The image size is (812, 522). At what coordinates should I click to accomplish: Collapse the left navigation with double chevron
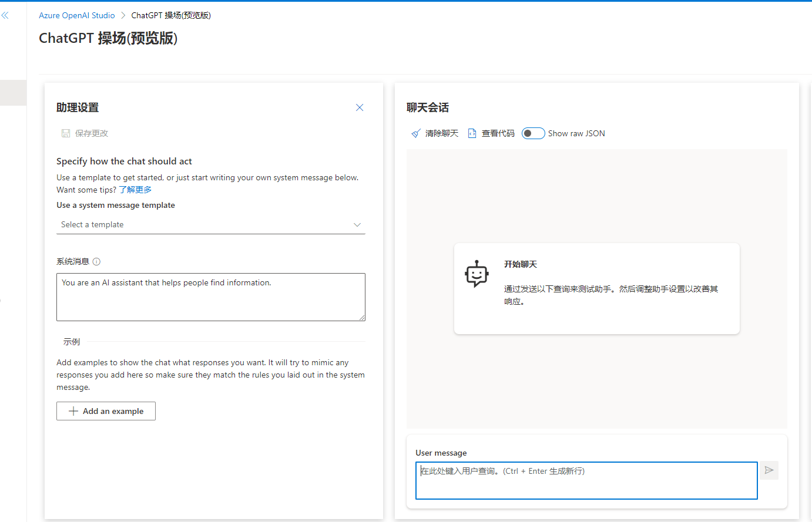[5, 16]
